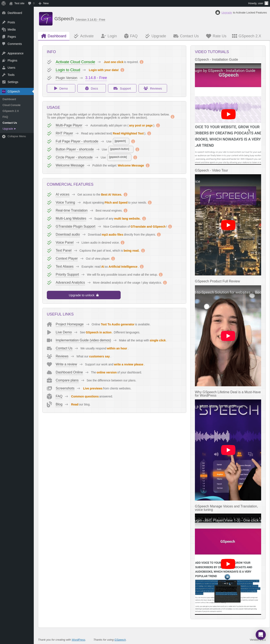Click the info icon beside Activate Cloud Console

pyautogui.click(x=141, y=62)
